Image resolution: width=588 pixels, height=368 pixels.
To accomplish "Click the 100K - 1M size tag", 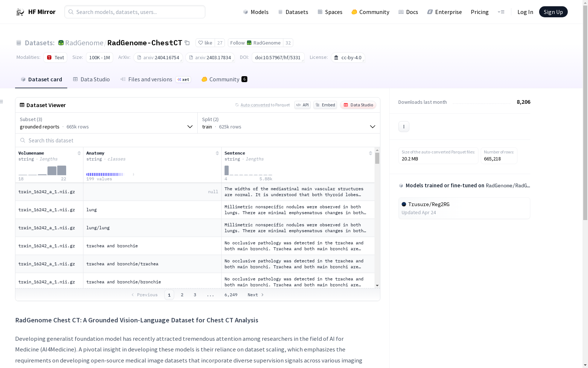I will (100, 57).
